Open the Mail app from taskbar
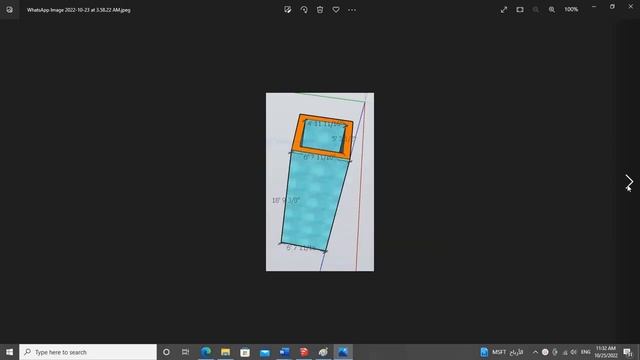 (264, 352)
